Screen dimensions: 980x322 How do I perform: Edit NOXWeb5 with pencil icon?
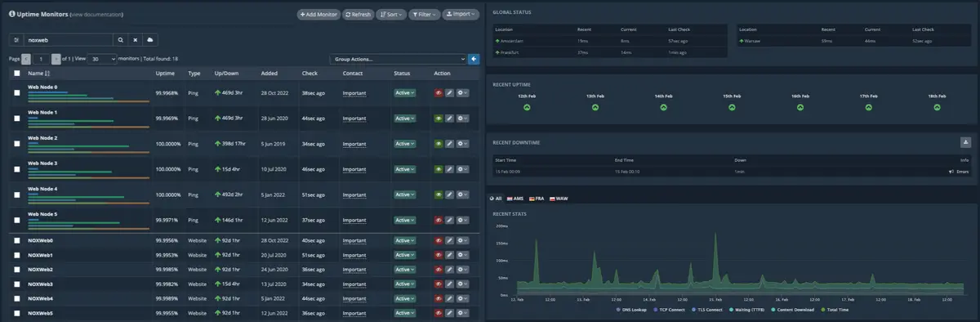449,313
